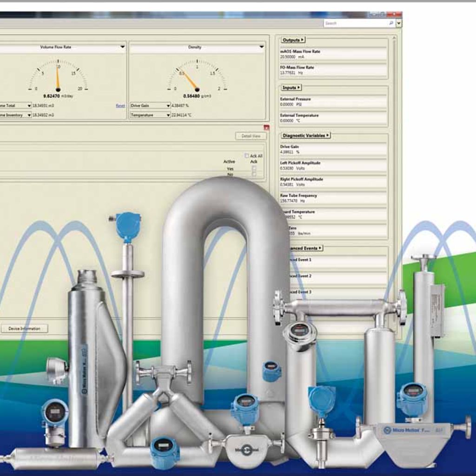
Task: Click the Reset link
Action: 120,106
